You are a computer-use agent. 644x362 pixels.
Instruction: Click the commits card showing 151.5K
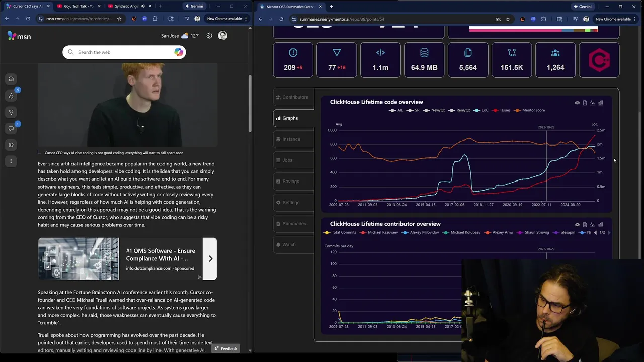coord(512,60)
